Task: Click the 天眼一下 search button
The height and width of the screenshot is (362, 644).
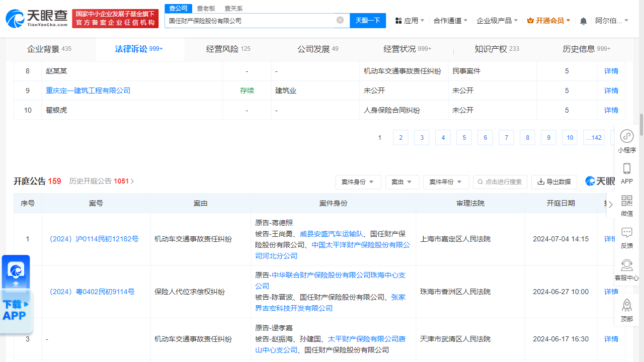Action: (x=368, y=20)
